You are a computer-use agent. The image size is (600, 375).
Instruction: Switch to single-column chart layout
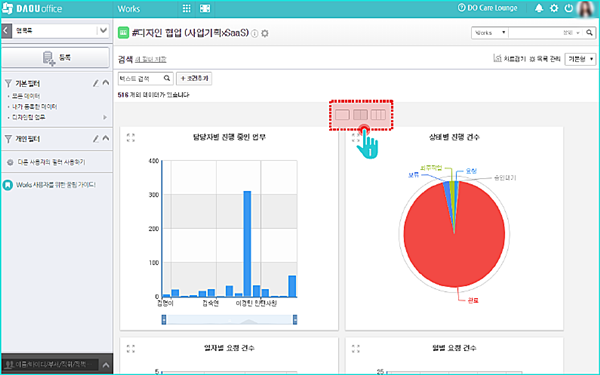click(342, 114)
